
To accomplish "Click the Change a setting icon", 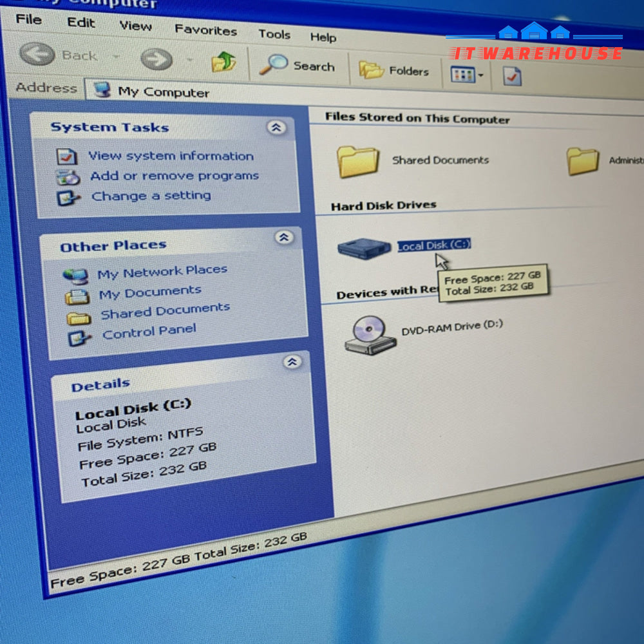I will [68, 198].
